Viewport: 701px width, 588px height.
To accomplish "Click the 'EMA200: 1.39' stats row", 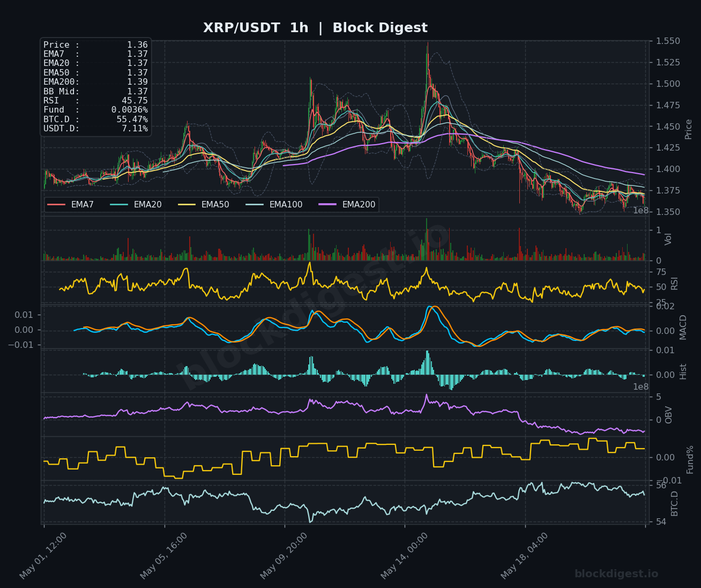I will (95, 82).
